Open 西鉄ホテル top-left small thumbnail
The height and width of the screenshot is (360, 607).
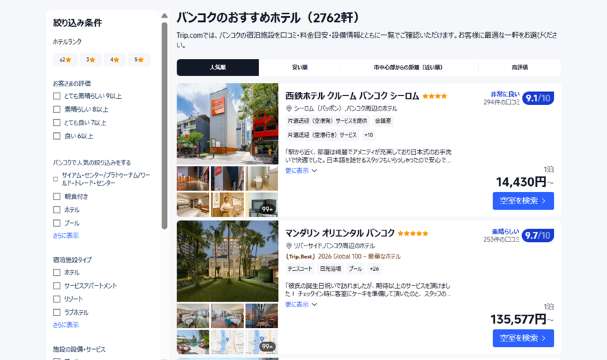click(193, 178)
